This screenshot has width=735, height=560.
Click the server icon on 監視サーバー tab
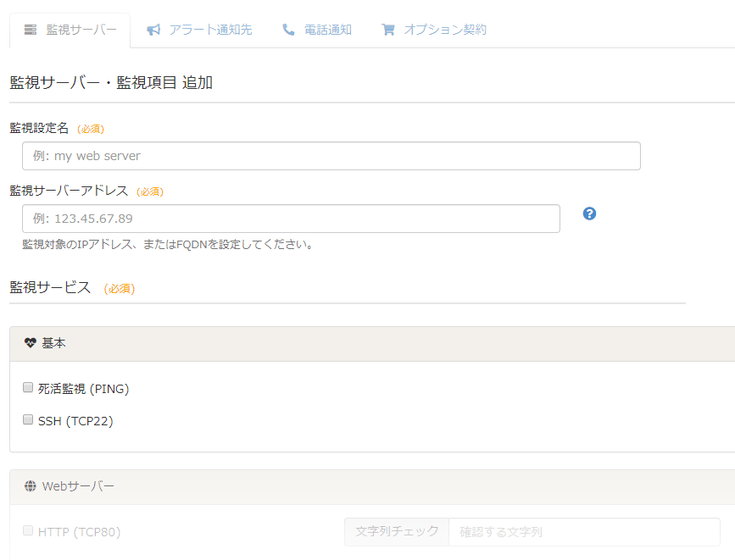[x=31, y=30]
